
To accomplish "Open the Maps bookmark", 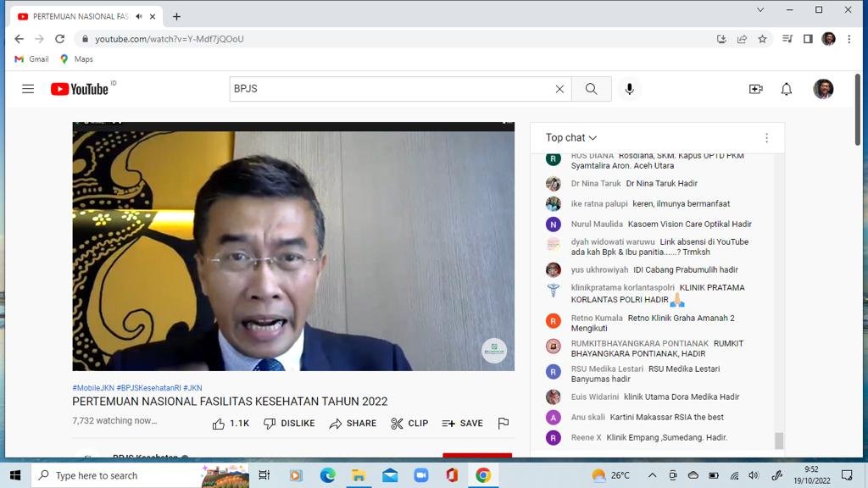I will pyautogui.click(x=76, y=59).
